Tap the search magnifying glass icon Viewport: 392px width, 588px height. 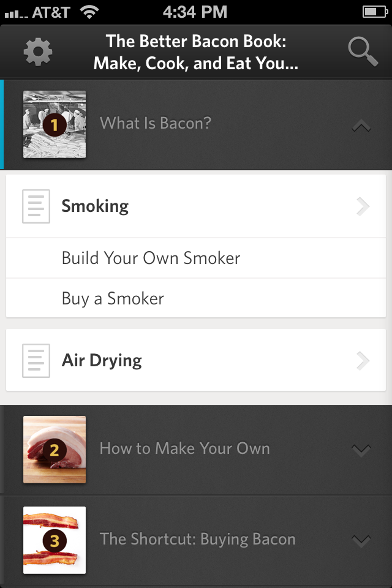(x=363, y=51)
